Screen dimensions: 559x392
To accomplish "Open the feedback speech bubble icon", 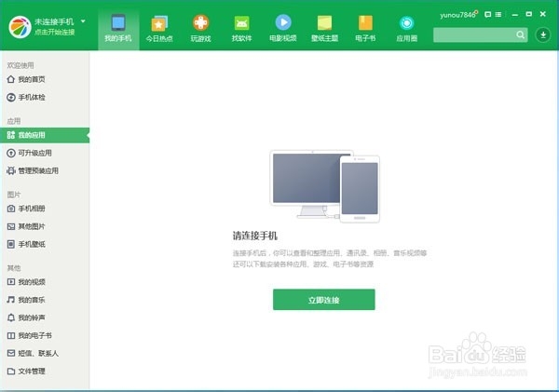I will click(x=487, y=14).
